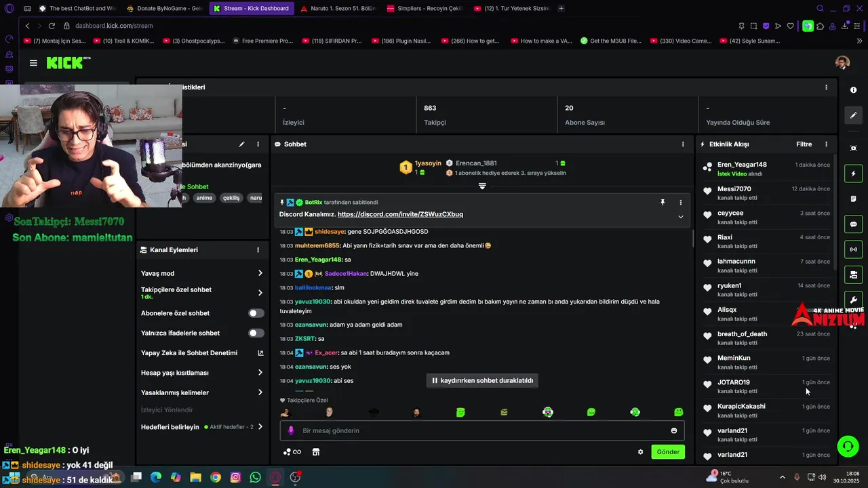Open the Kick hamburger menu
This screenshot has width=868, height=488.
click(x=33, y=63)
